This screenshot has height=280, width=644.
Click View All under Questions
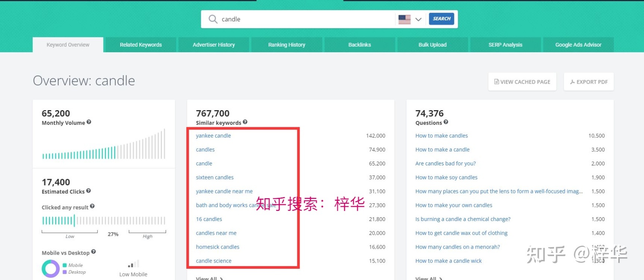coord(429,279)
